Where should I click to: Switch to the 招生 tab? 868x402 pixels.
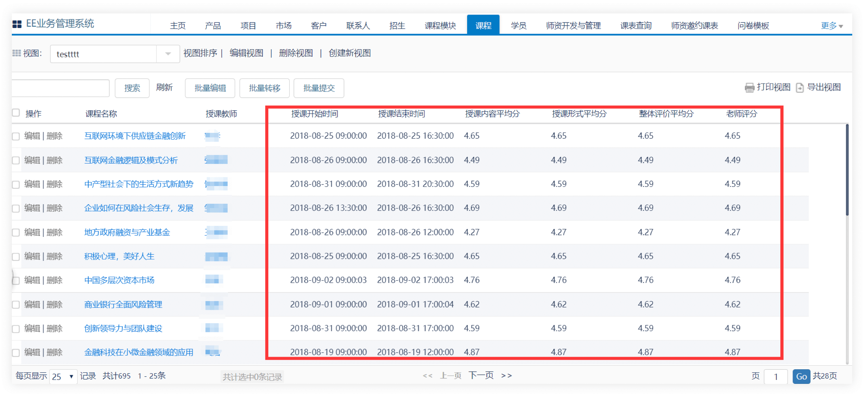coord(397,26)
